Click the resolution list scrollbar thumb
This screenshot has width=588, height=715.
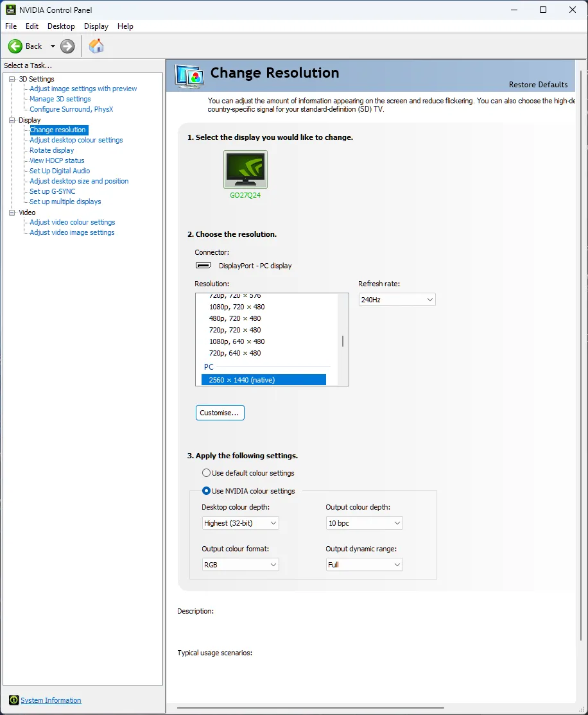coord(343,341)
